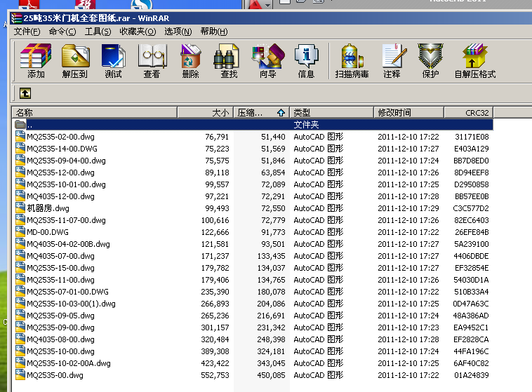Select file MQ2535-10-03-00(1).dwg
This screenshot has width=532, height=392.
point(254,303)
